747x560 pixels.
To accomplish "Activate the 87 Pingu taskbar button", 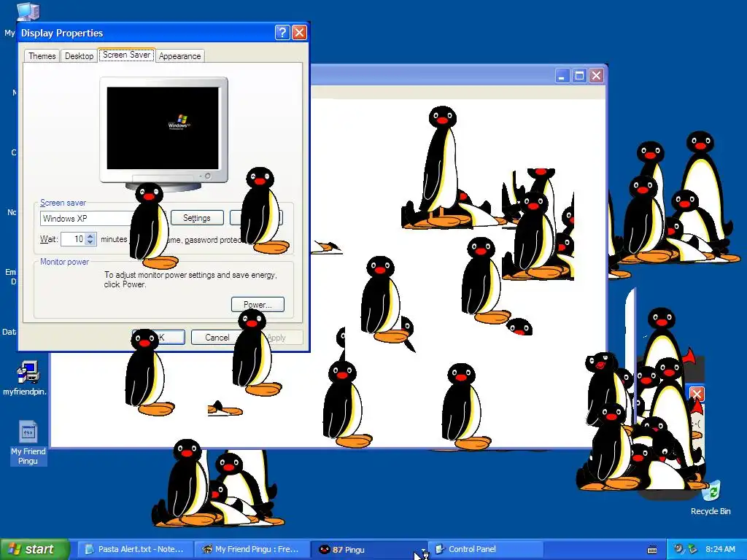I will click(x=368, y=549).
